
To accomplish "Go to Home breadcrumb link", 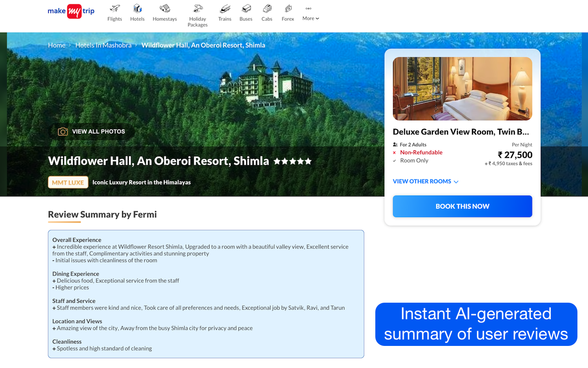I will (57, 45).
